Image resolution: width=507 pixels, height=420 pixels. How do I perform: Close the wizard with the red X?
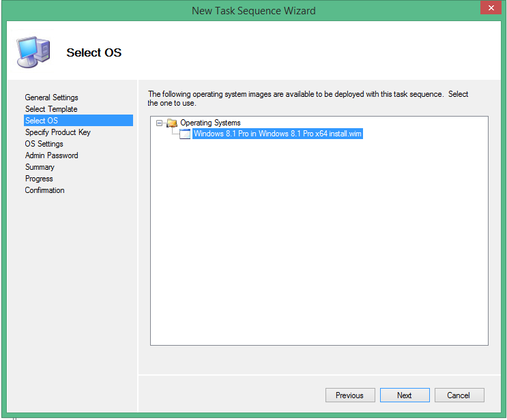pos(489,9)
